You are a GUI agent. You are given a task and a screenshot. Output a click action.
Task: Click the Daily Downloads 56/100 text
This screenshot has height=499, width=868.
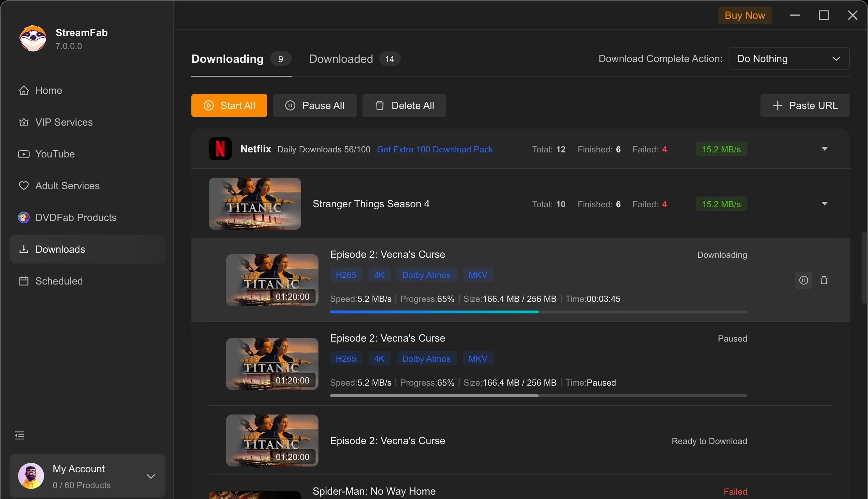[x=324, y=149]
